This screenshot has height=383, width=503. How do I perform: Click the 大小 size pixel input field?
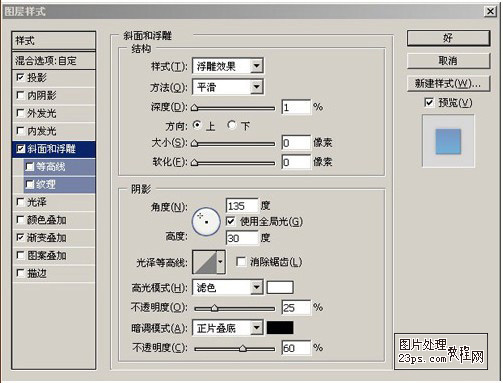296,143
